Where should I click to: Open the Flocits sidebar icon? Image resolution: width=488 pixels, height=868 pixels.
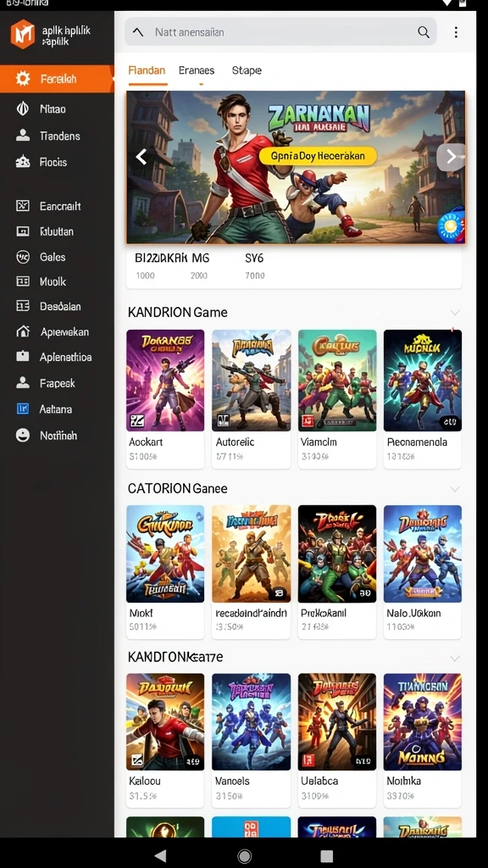point(23,162)
